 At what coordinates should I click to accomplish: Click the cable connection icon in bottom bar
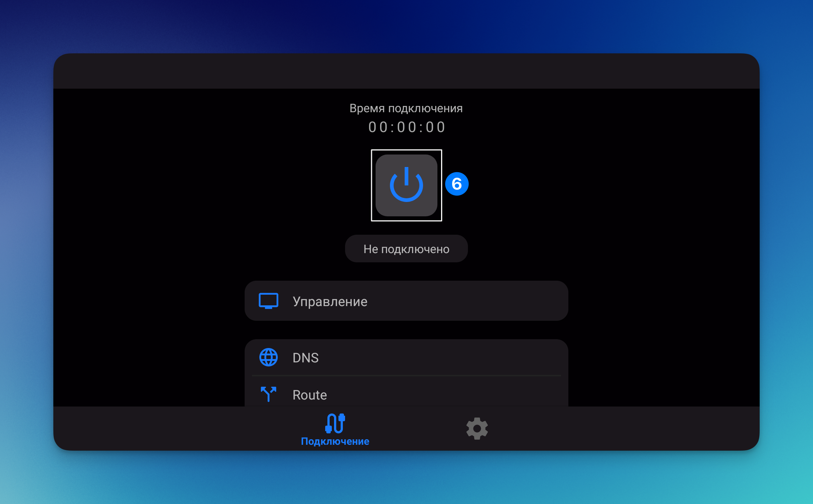click(335, 423)
